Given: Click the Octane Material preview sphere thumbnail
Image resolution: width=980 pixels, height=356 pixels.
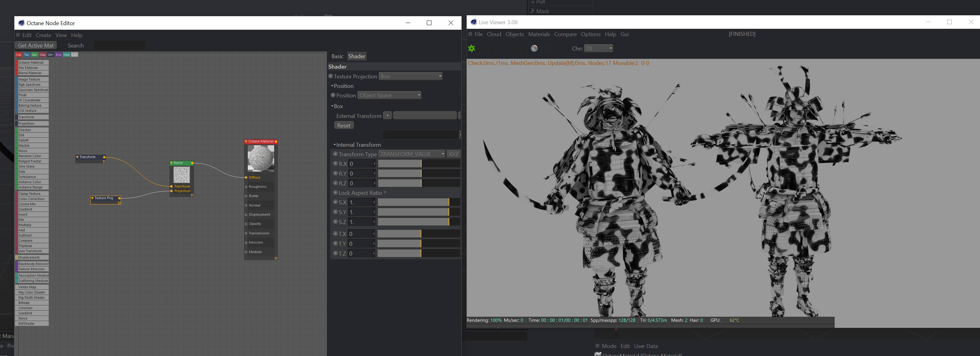Looking at the screenshot, I should [261, 158].
